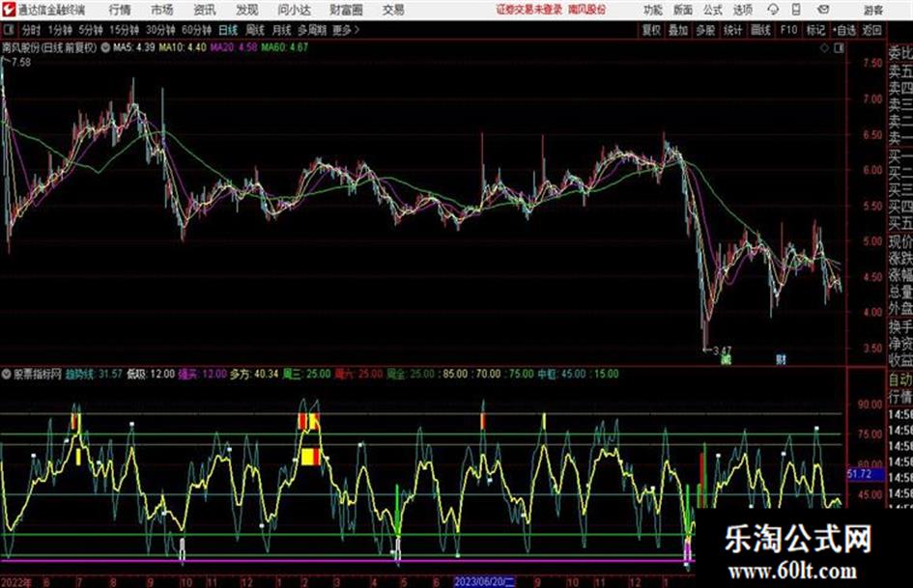Click the 财 marker below the chart
Screen dimensions: 913x588
click(781, 360)
